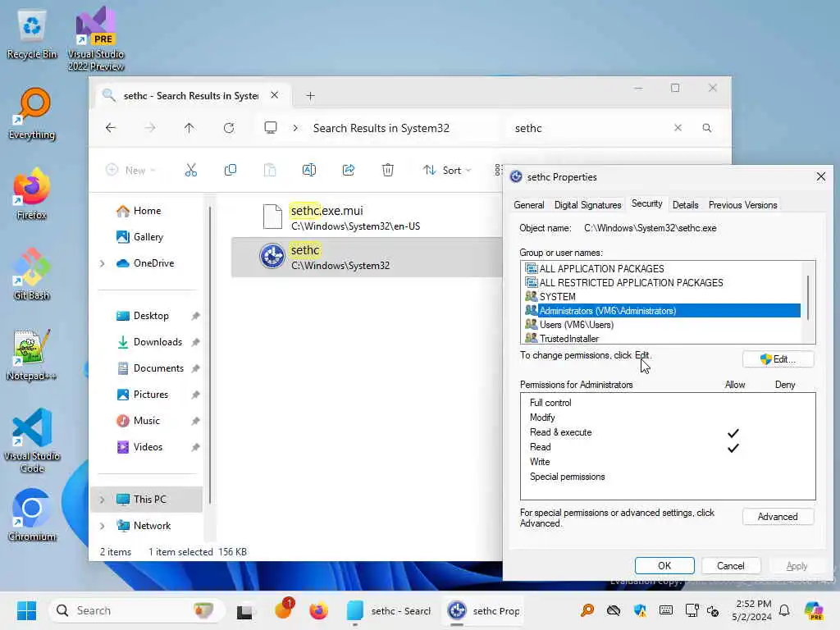This screenshot has width=840, height=630.
Task: Click Firefox icon in the taskbar
Action: click(319, 610)
